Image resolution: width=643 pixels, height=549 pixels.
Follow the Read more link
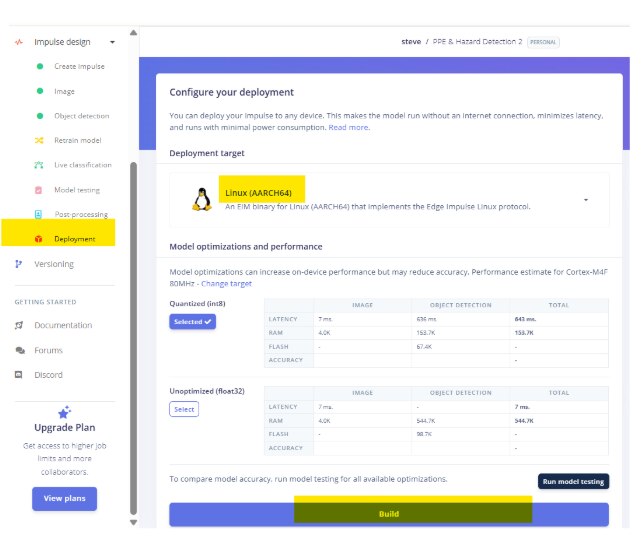(349, 128)
